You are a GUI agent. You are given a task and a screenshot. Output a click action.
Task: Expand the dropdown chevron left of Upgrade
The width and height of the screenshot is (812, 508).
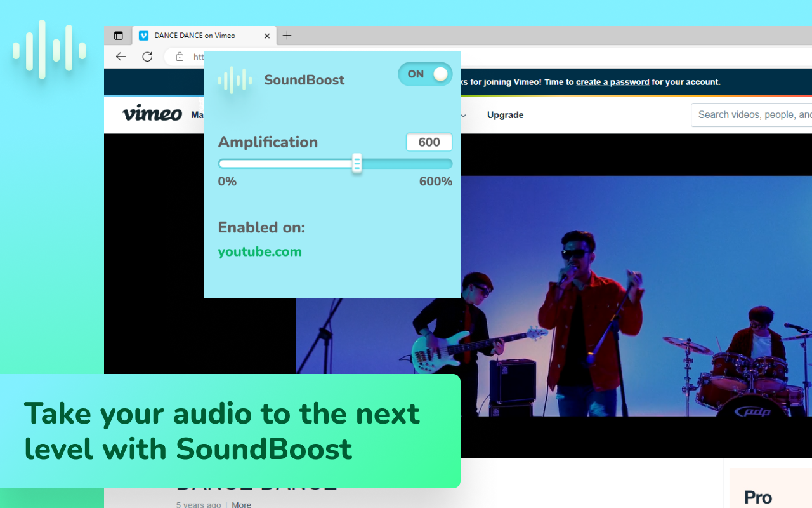[464, 116]
